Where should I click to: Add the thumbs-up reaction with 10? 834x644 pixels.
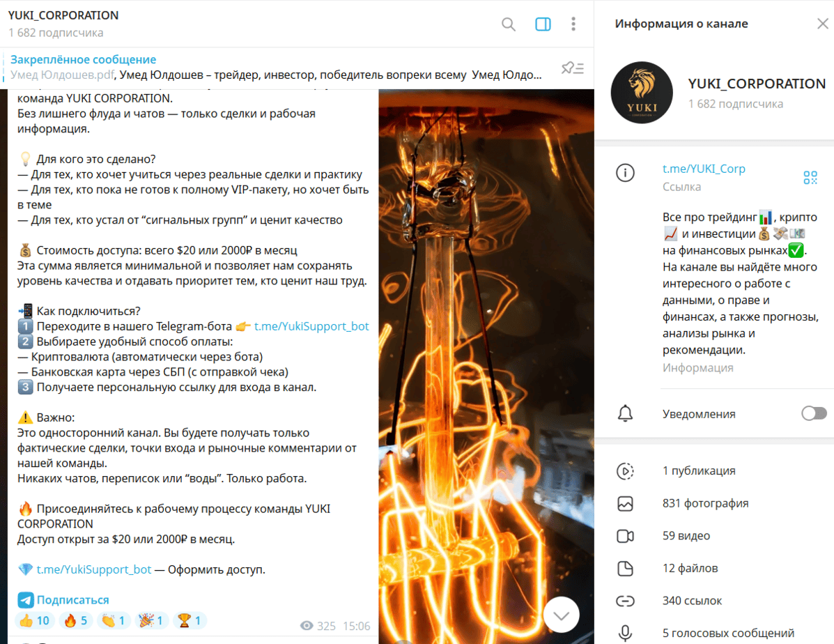tap(34, 620)
